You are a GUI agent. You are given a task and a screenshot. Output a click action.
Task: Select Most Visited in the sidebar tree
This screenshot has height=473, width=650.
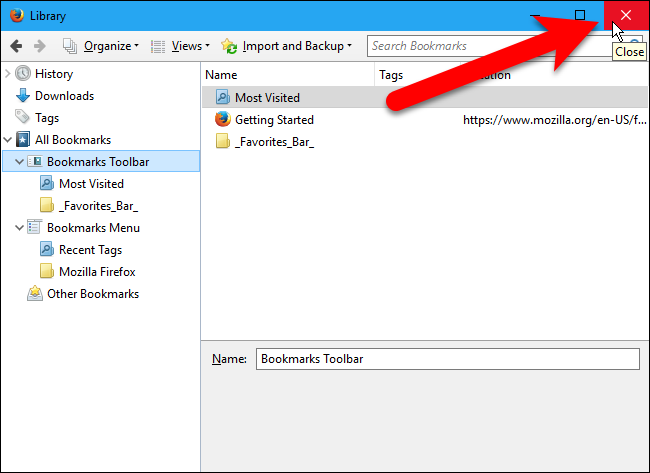point(91,184)
